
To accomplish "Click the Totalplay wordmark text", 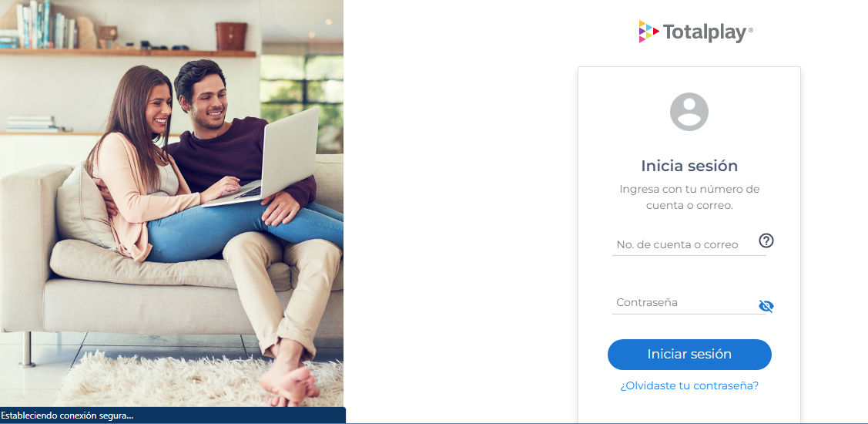I will 705,32.
